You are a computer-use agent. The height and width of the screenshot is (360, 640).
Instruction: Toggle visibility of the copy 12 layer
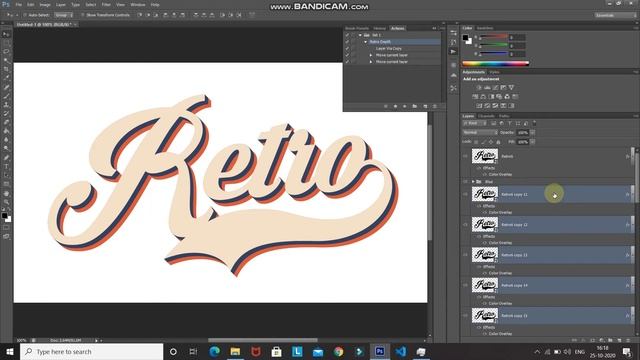(465, 224)
